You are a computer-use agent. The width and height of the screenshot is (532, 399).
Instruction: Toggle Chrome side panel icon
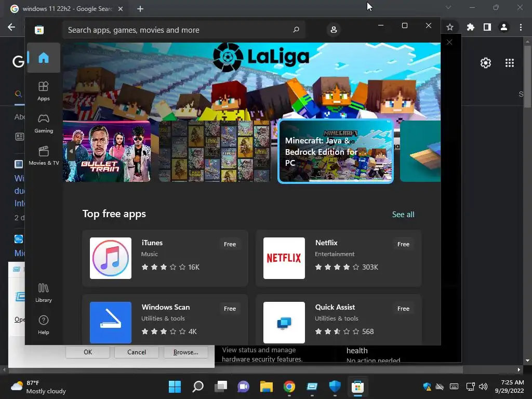pos(487,27)
